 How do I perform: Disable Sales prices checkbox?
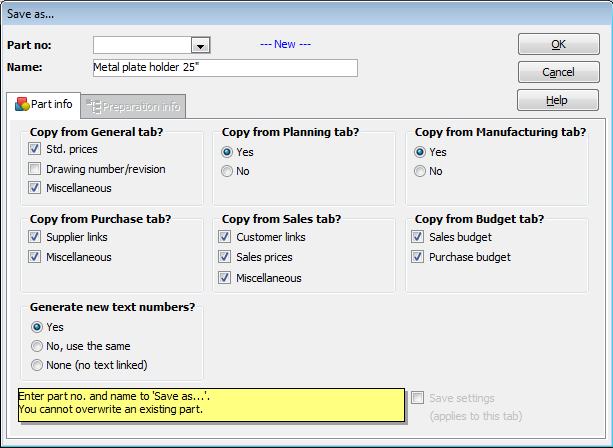click(225, 258)
